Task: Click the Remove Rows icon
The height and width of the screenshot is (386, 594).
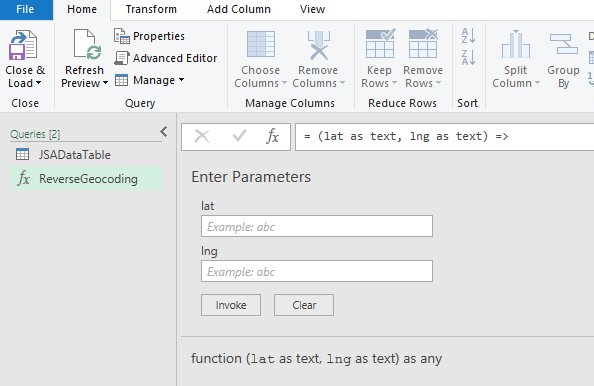Action: (x=423, y=43)
